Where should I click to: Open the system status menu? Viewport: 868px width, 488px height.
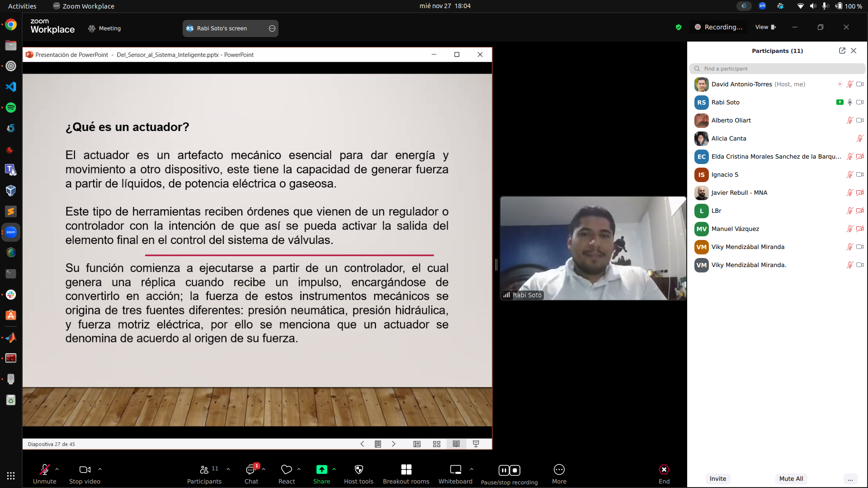[829, 6]
